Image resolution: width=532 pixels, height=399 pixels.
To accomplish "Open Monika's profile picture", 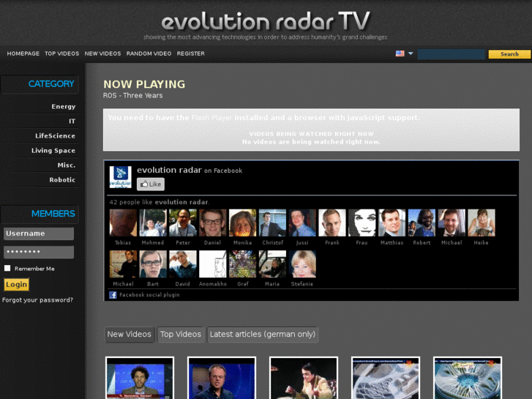I will (243, 223).
